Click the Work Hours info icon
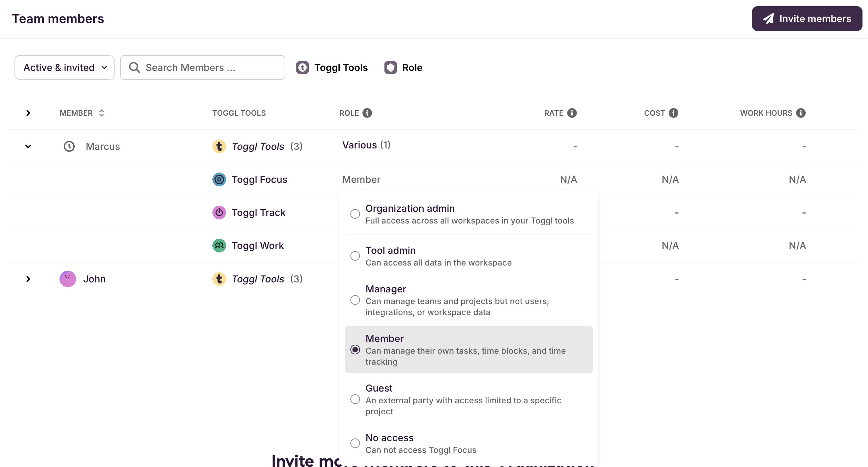The image size is (868, 467). (x=801, y=113)
